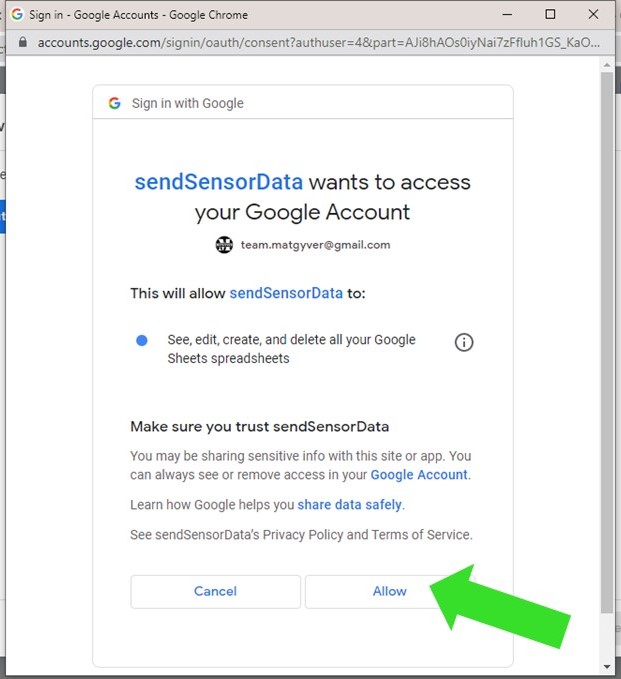Click the scrollbar down arrow
The width and height of the screenshot is (621, 679).
coord(606,667)
